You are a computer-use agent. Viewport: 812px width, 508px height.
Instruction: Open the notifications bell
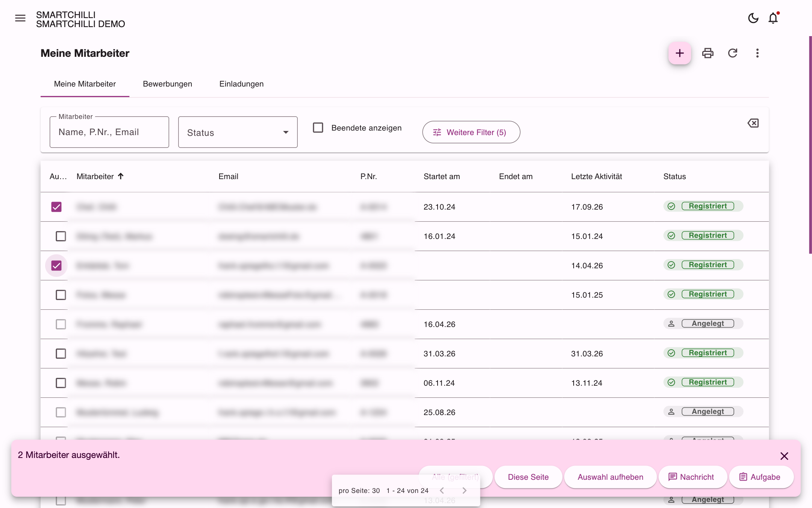point(773,18)
